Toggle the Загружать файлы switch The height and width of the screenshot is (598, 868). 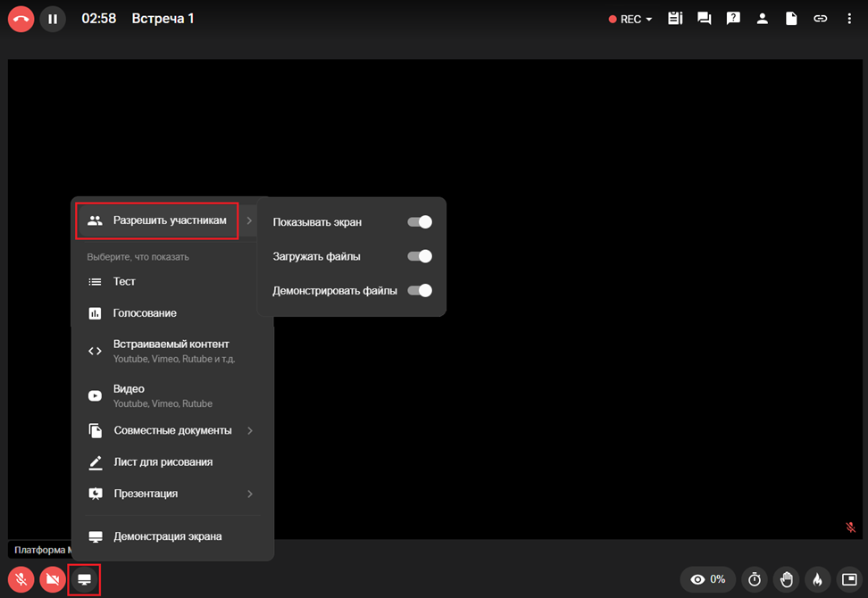420,256
